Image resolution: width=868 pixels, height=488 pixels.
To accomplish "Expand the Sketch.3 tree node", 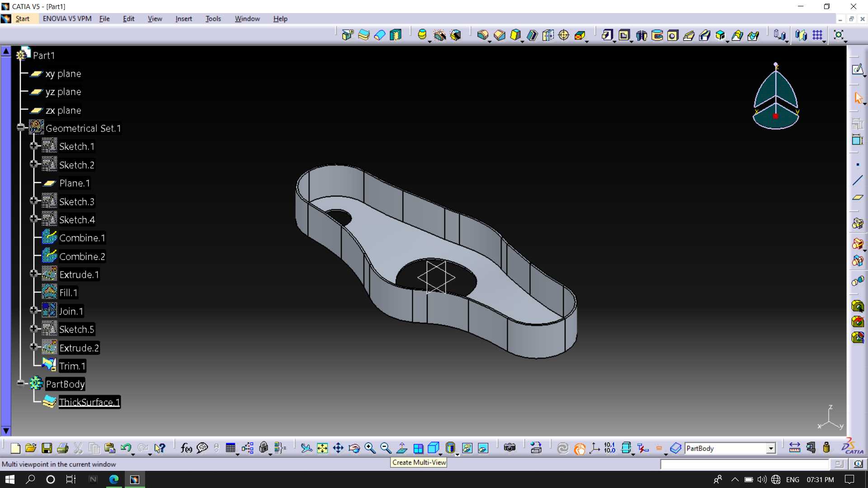I will (34, 201).
